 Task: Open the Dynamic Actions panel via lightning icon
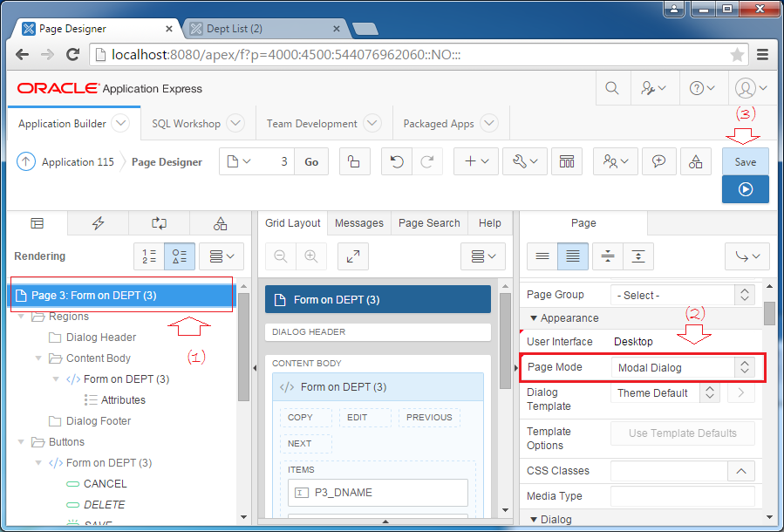click(98, 223)
